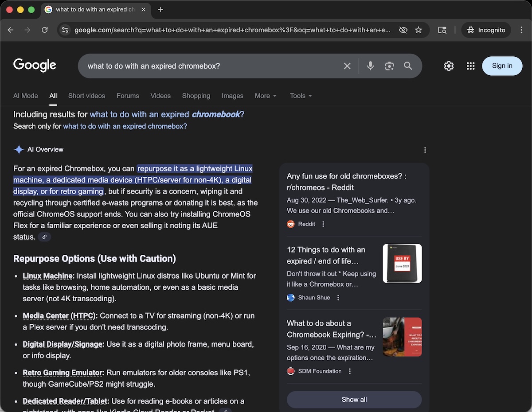Bookmark this page with the star icon
The height and width of the screenshot is (412, 532).
pyautogui.click(x=419, y=30)
